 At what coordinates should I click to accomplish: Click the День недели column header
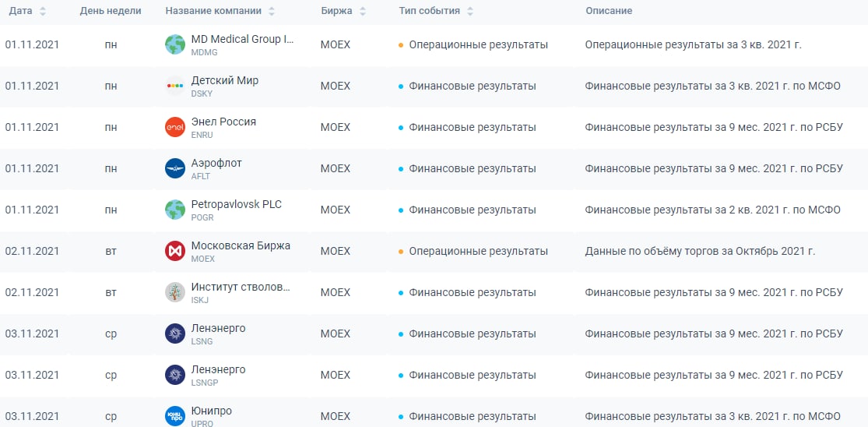coord(111,11)
